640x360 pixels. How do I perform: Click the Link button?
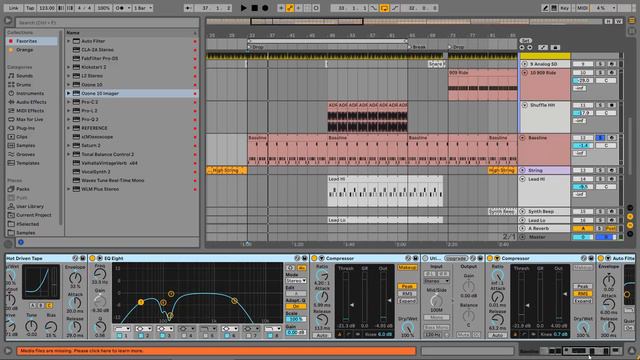[x=13, y=8]
